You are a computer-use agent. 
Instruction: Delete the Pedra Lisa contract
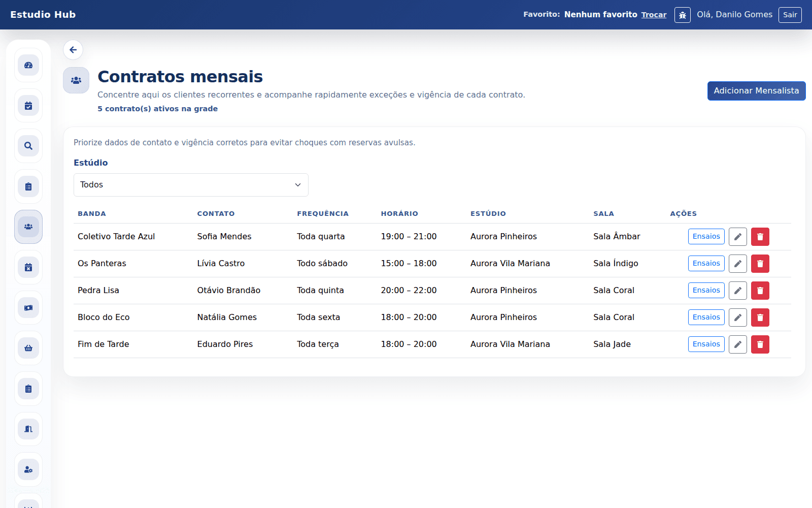coord(760,291)
